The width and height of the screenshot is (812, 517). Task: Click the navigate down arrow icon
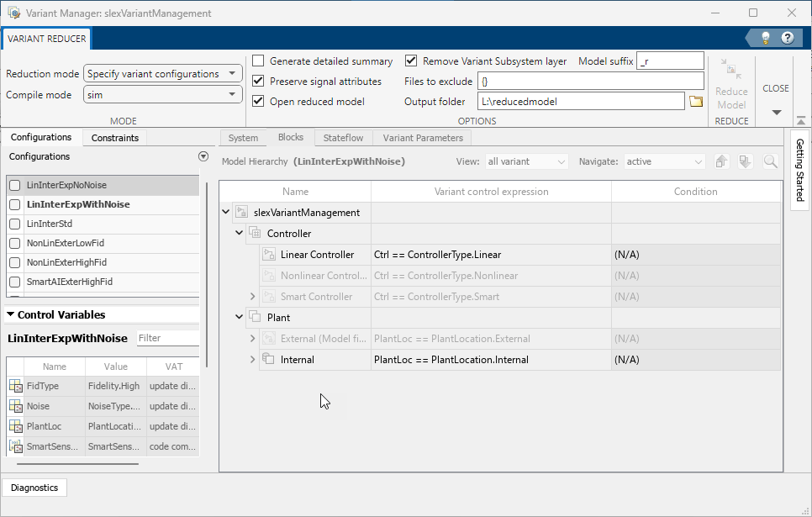pyautogui.click(x=745, y=161)
